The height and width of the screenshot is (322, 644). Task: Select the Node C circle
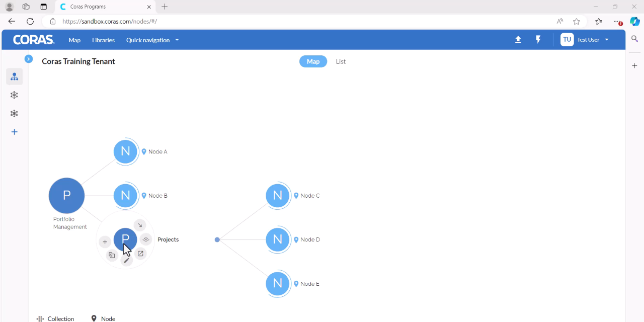pos(278,196)
